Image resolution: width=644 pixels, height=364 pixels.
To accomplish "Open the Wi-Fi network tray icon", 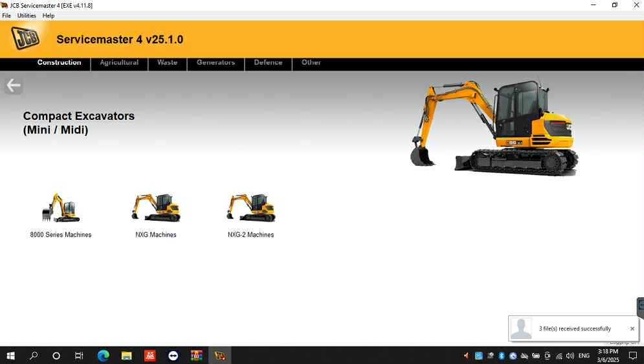I will click(x=559, y=356).
